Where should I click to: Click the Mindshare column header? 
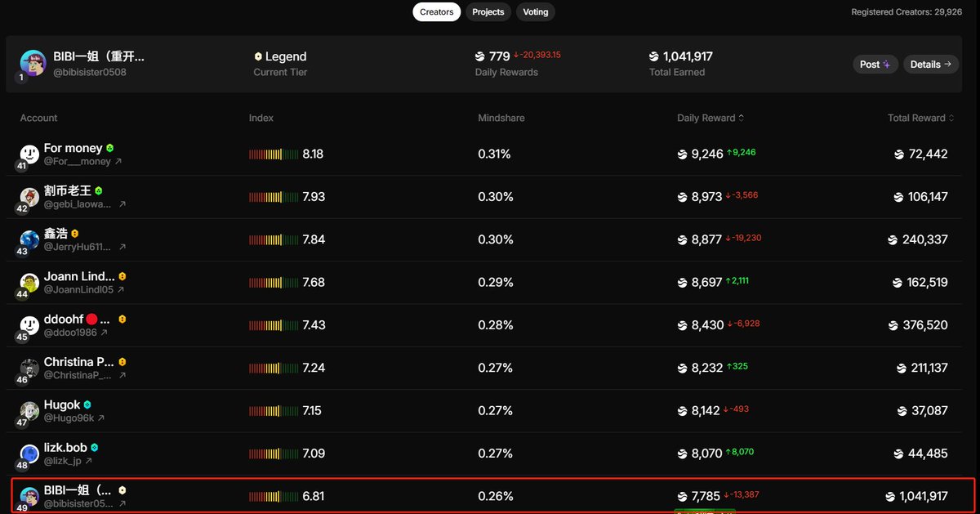pyautogui.click(x=501, y=118)
